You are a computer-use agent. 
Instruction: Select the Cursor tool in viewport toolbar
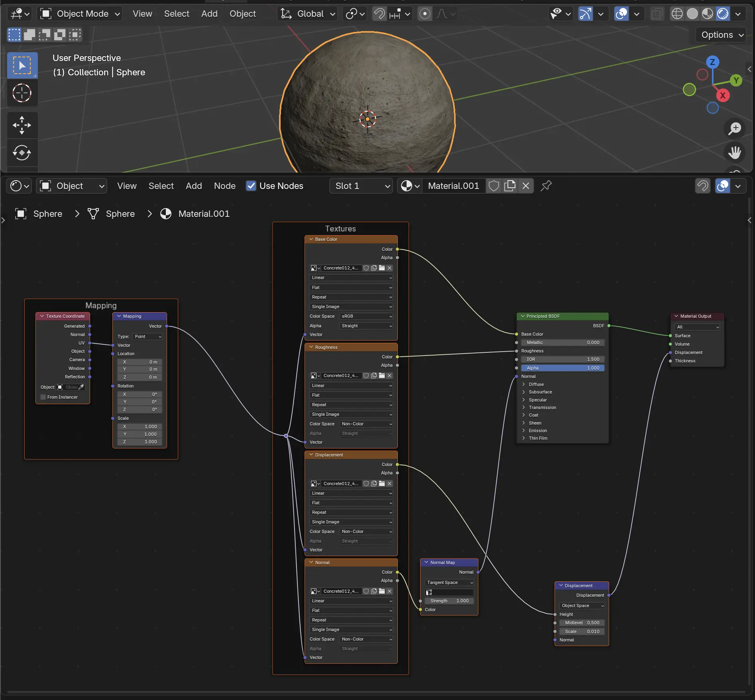tap(22, 93)
